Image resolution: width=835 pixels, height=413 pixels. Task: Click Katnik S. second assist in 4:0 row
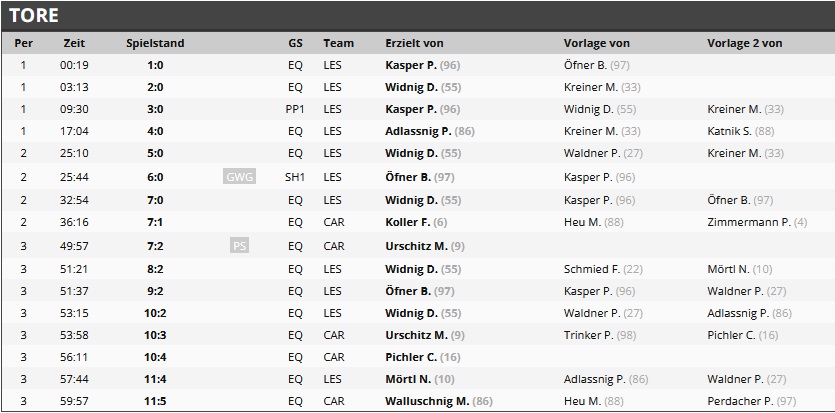[x=730, y=131]
